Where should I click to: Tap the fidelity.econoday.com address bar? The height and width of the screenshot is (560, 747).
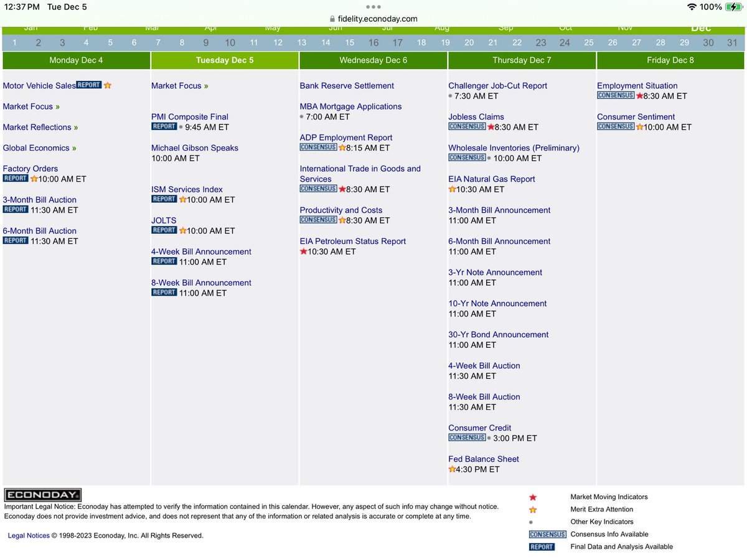[x=374, y=19]
